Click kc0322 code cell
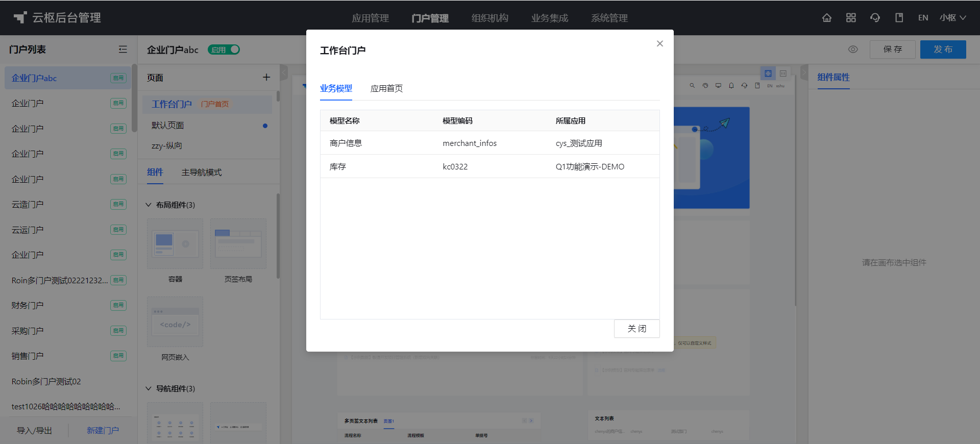 point(455,167)
